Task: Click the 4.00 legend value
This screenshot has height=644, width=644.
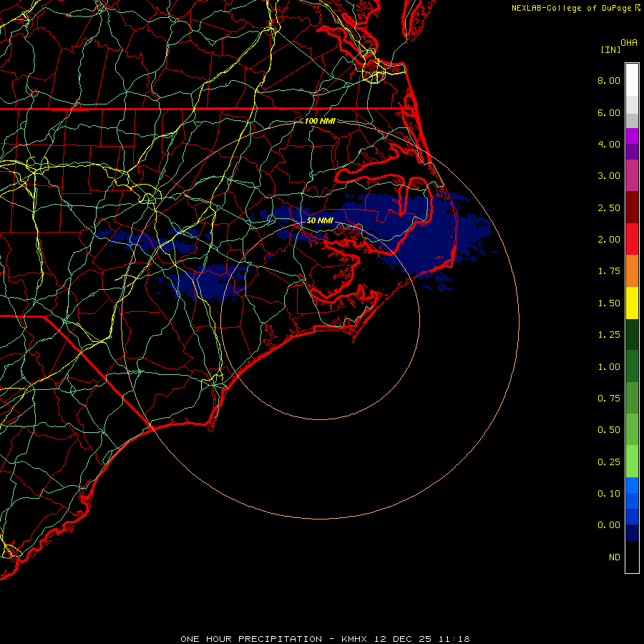Action: (609, 144)
